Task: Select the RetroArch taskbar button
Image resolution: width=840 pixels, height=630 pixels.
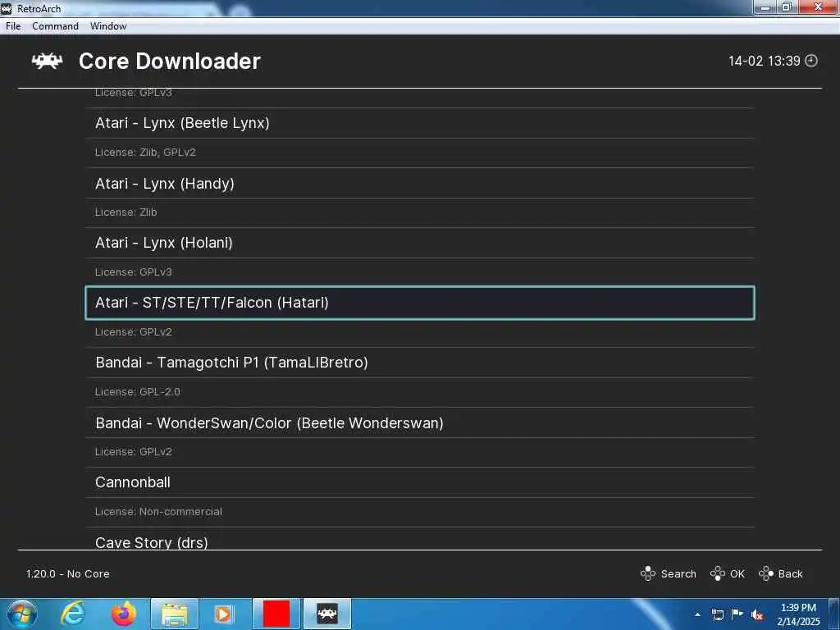Action: [327, 614]
